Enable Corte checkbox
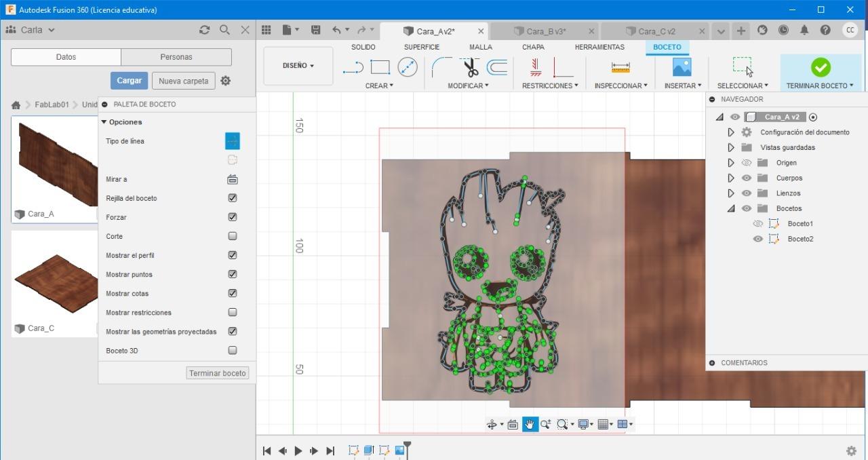Viewport: 868px width, 460px height. (x=233, y=236)
